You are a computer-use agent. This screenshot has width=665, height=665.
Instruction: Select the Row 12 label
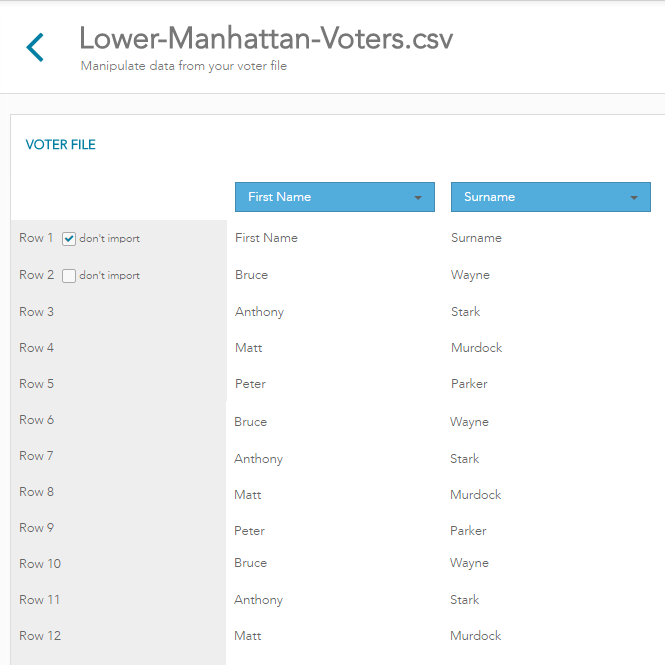40,636
